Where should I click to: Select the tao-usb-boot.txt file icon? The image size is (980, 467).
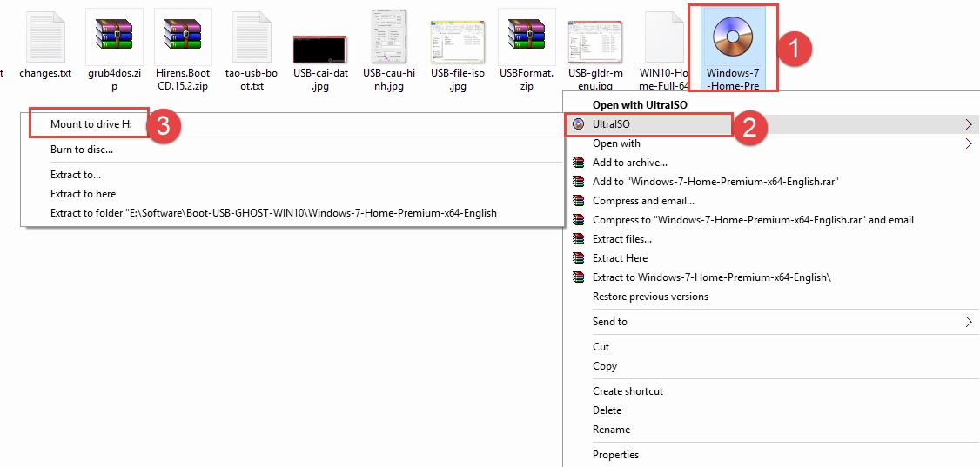252,37
